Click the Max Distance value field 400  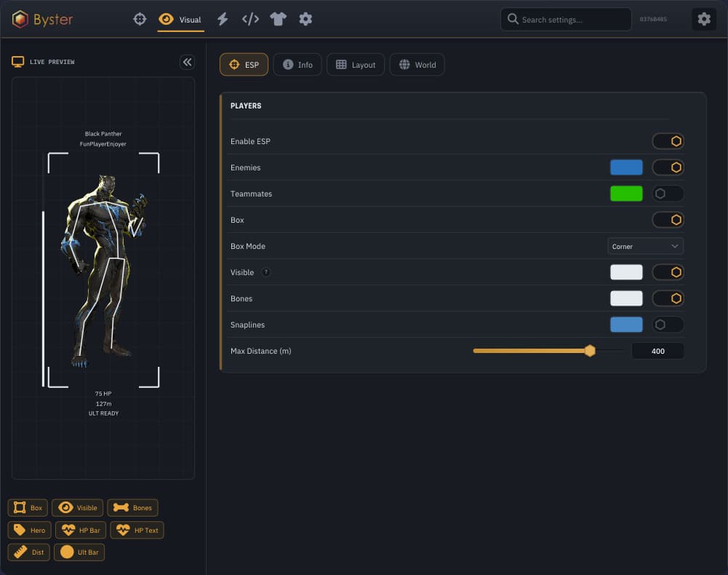pos(657,351)
